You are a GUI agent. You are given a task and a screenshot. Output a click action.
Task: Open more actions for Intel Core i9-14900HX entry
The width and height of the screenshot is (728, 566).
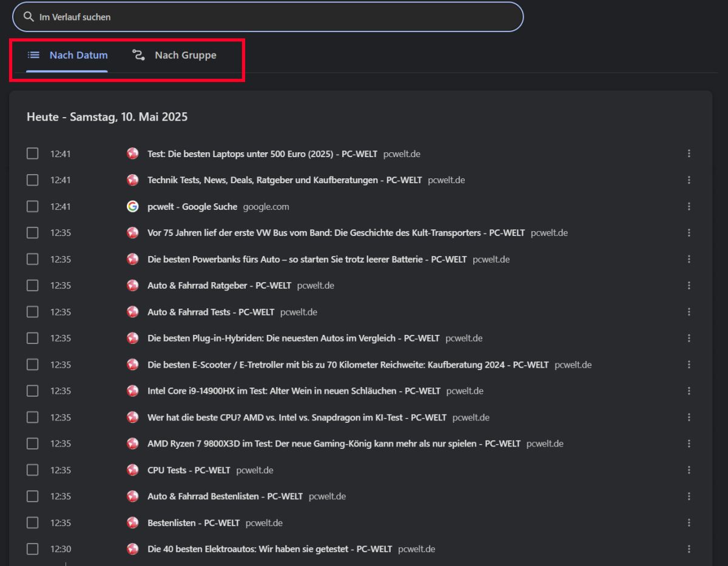(689, 391)
